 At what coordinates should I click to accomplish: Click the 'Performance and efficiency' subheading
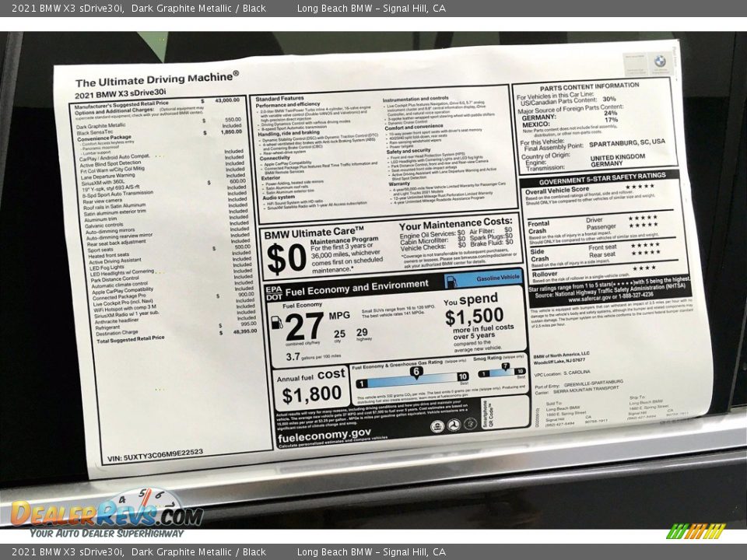[288, 105]
